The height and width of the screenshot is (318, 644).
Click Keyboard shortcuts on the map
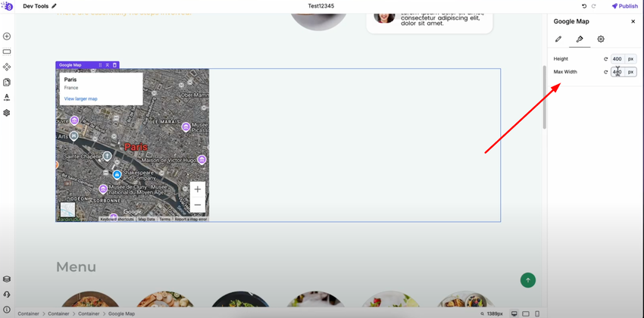click(x=117, y=219)
